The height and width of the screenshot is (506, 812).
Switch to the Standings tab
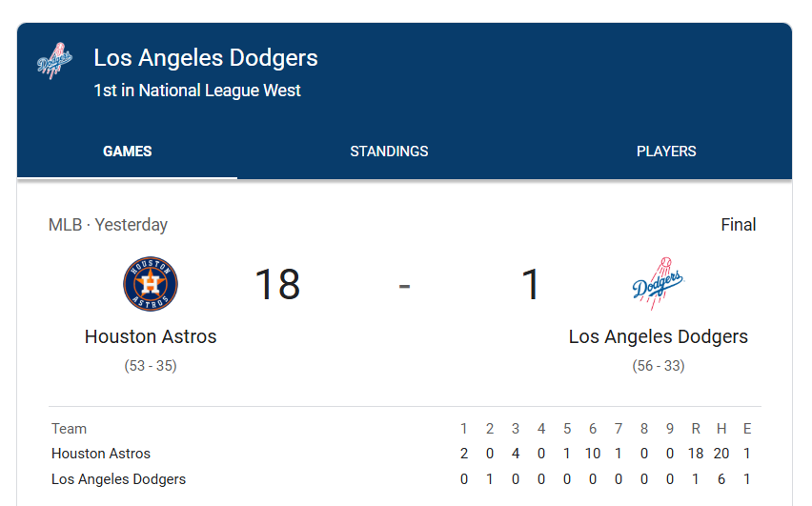(389, 152)
